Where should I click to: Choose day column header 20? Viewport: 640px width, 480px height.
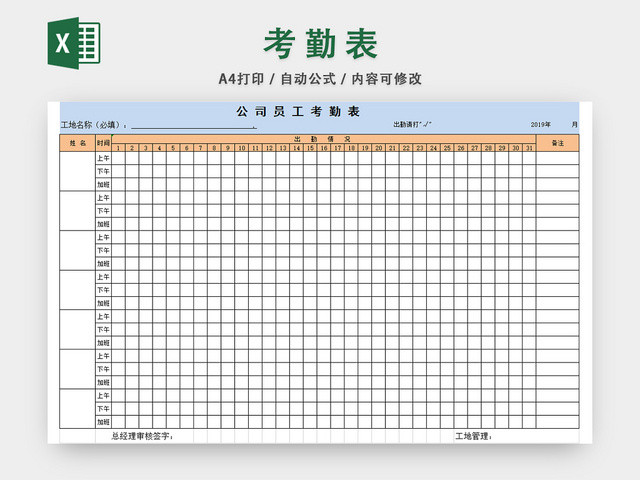coord(379,148)
